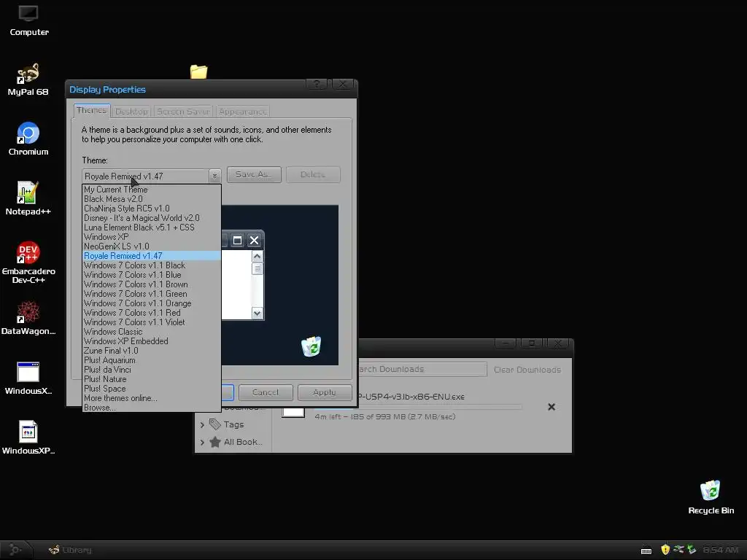Choose Windows 7 Colors v1.1 Blue

pos(152,275)
